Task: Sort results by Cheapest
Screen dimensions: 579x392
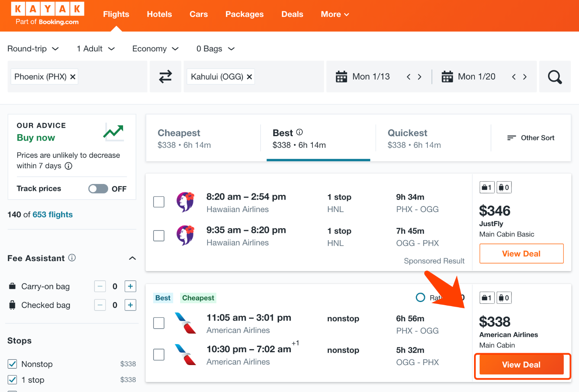Action: (203, 138)
